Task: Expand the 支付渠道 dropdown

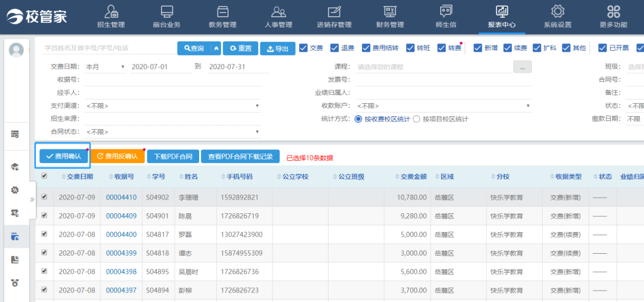Action: click(x=173, y=106)
